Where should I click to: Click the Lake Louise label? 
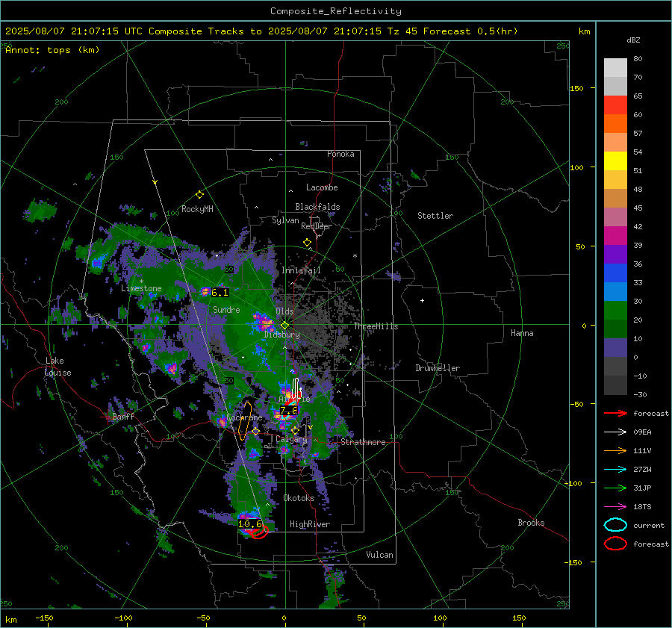(x=57, y=367)
